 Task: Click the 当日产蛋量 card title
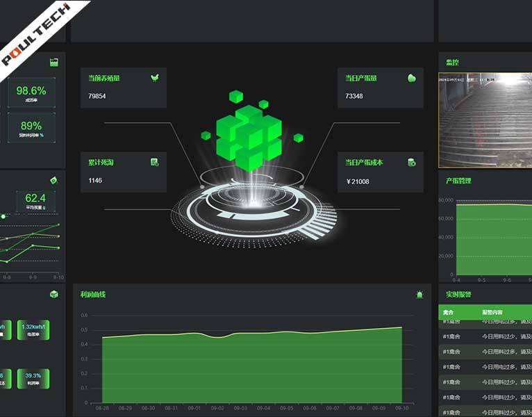[x=361, y=78]
